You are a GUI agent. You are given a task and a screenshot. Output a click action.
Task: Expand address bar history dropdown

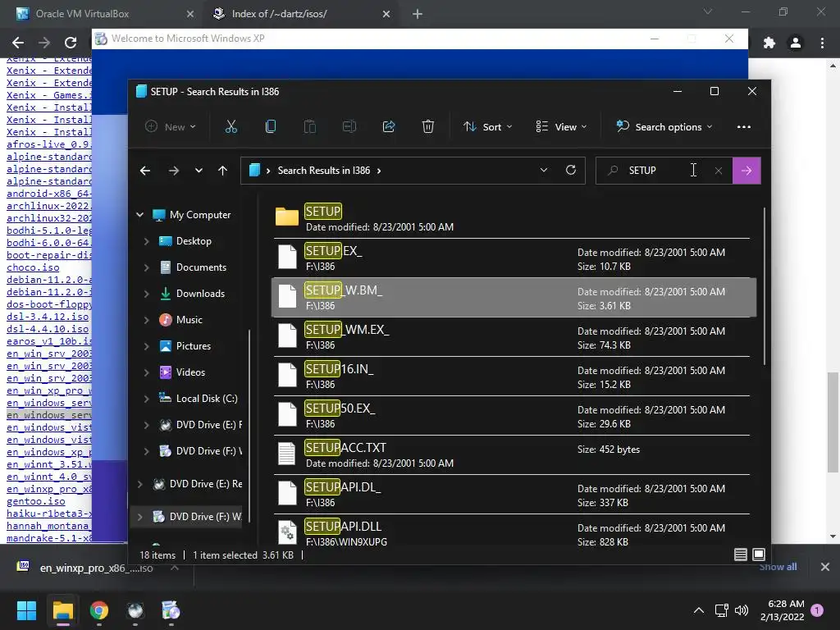(544, 170)
